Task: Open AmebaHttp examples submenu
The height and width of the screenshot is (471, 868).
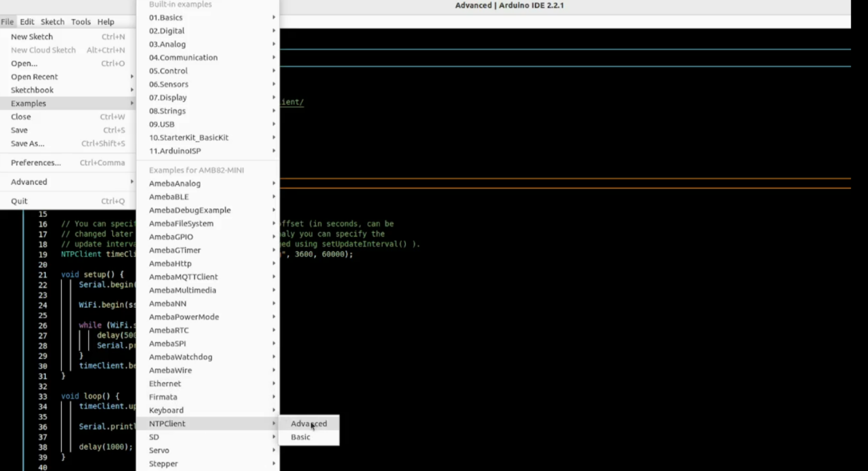Action: 208,263
